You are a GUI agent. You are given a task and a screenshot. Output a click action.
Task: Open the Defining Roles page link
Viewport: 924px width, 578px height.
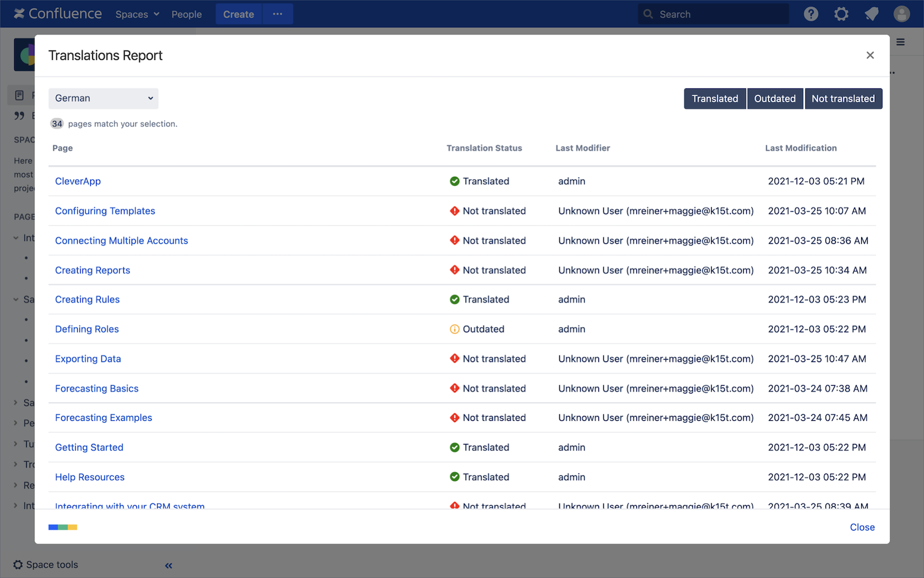(x=87, y=329)
